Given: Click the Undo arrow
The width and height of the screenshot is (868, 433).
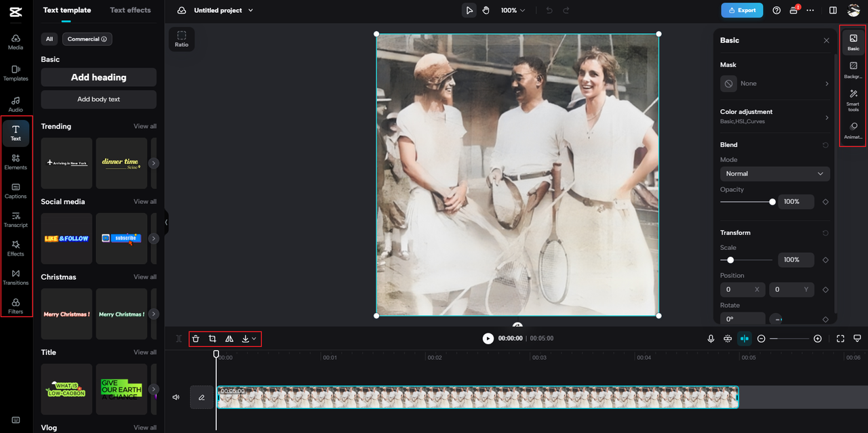Looking at the screenshot, I should tap(549, 10).
